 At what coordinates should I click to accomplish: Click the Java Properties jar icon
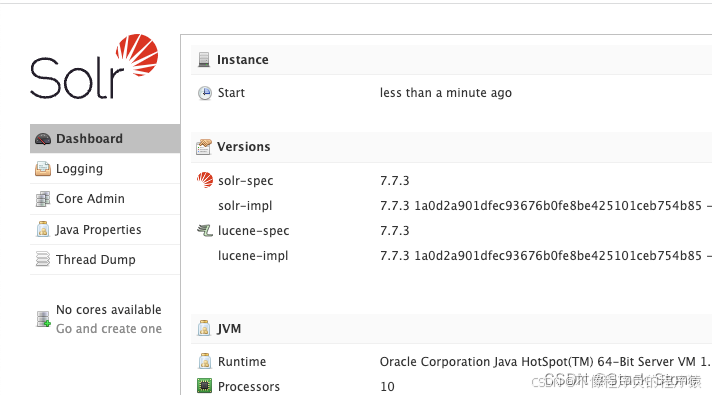click(43, 229)
